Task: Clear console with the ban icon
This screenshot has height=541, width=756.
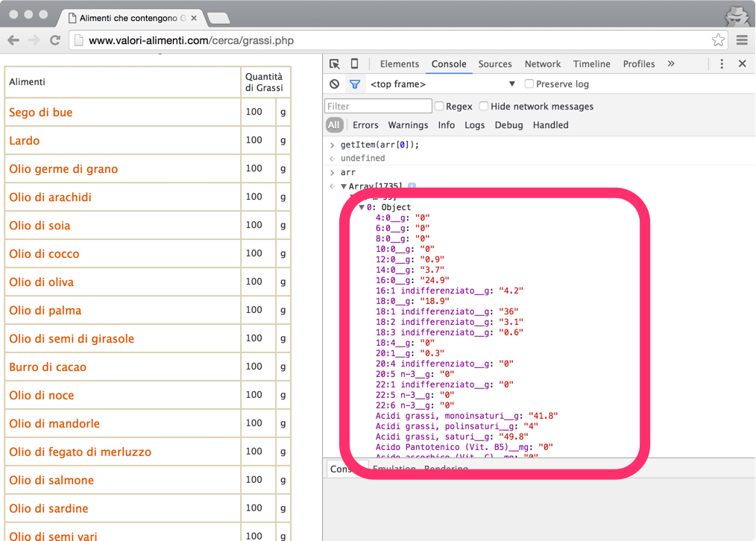Action: click(x=335, y=84)
